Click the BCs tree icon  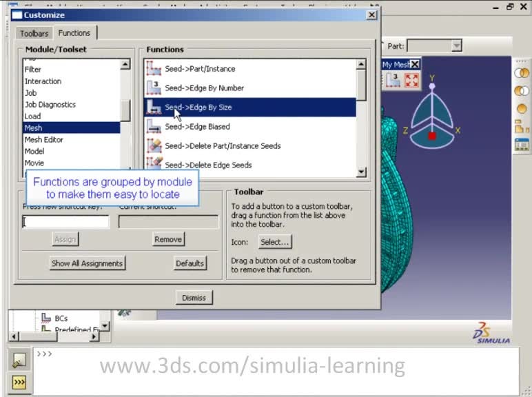(x=45, y=318)
